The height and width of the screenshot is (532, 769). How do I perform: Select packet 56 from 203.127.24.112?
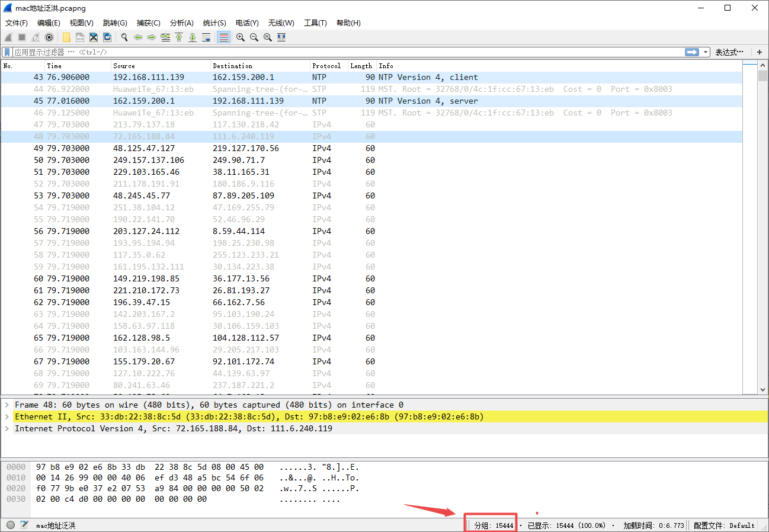coord(371,231)
